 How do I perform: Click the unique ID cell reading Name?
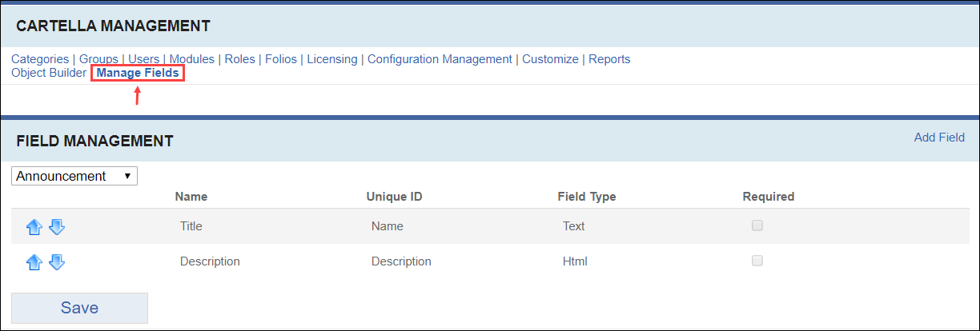[388, 226]
